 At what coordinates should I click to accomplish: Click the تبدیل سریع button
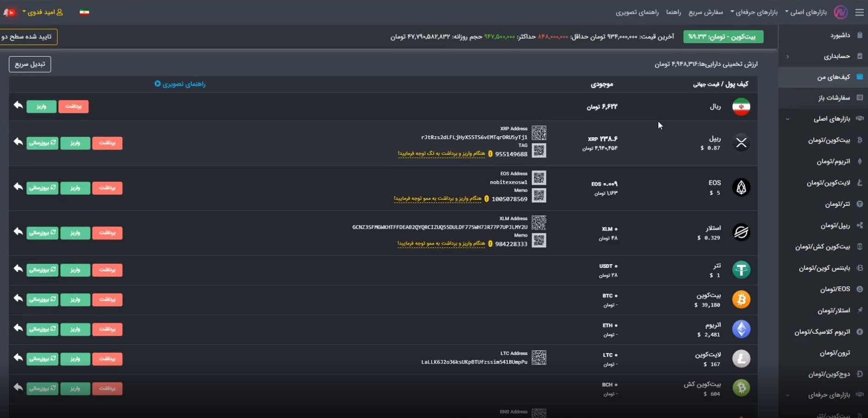30,64
